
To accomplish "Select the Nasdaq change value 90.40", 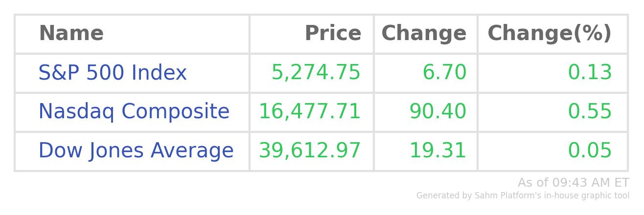I will pyautogui.click(x=438, y=112).
